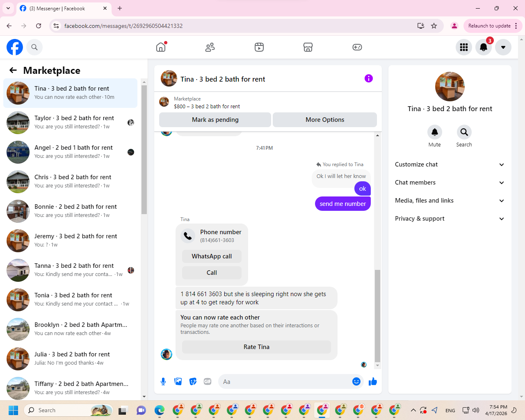The image size is (525, 420).
Task: Expand Chat members section
Action: [x=450, y=183]
